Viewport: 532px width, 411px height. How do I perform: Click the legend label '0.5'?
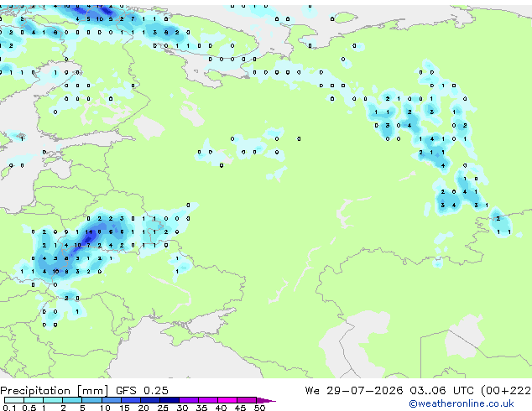click(x=29, y=408)
